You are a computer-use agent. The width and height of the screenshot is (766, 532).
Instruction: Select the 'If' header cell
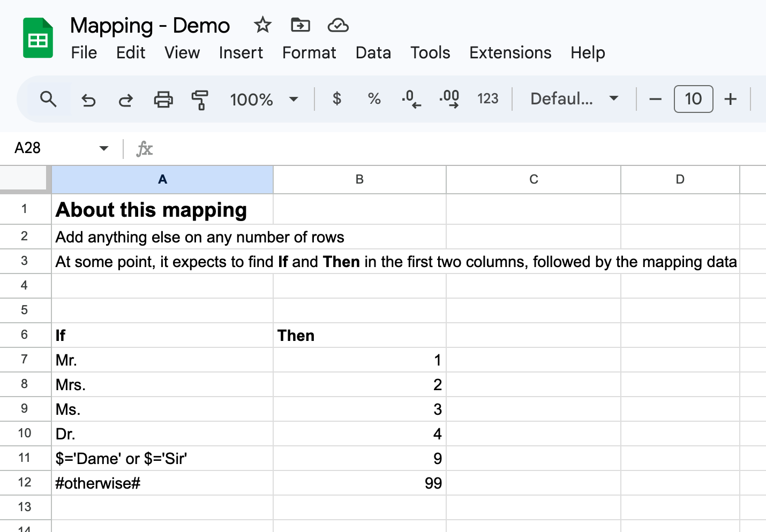click(162, 335)
